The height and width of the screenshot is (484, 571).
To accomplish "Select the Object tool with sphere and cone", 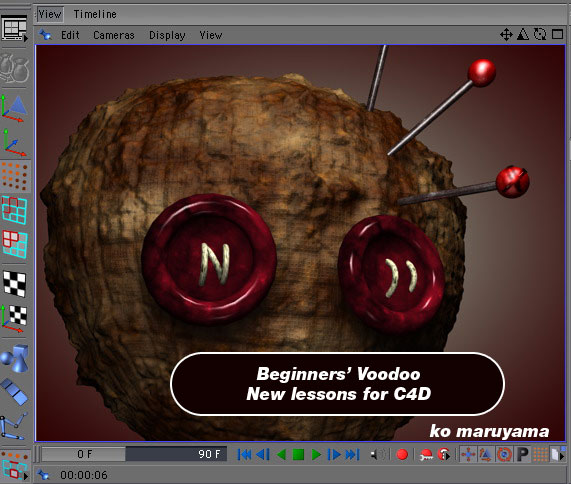I will (x=15, y=358).
